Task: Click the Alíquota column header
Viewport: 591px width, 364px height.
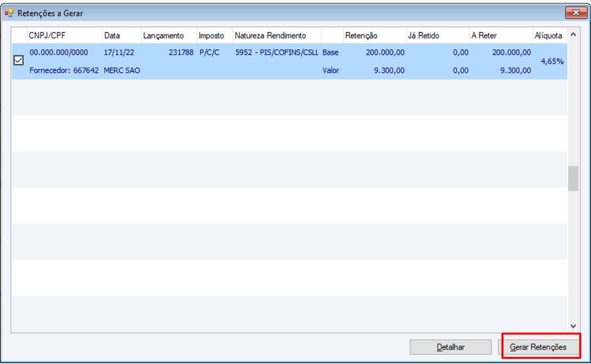Action: [549, 36]
